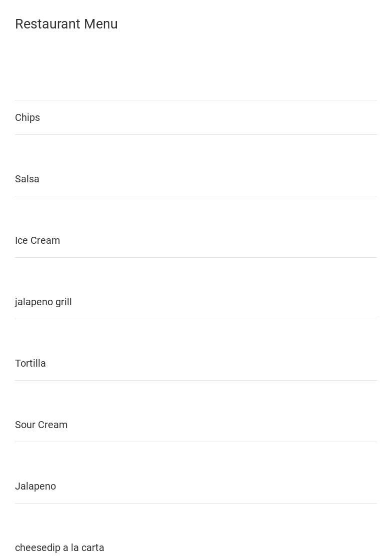The image size is (392, 558).
Task: Choose Salsa from the menu list
Action: pyautogui.click(x=27, y=179)
